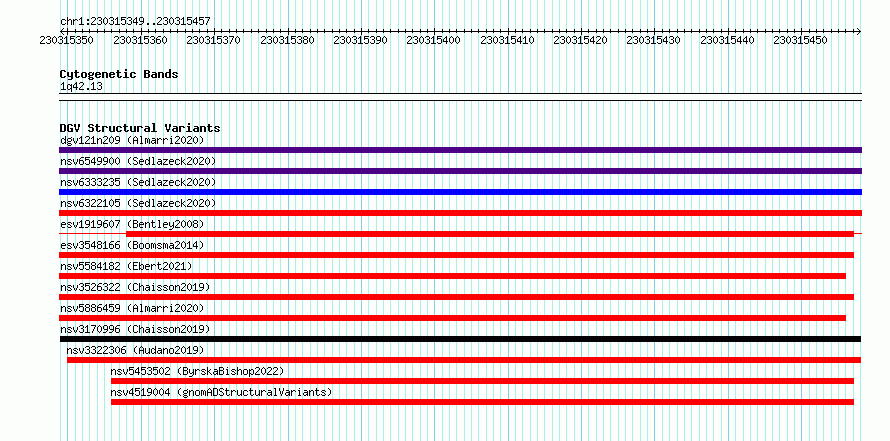Click the Cytogenetic Bands track title
890x441 pixels.
coord(119,74)
